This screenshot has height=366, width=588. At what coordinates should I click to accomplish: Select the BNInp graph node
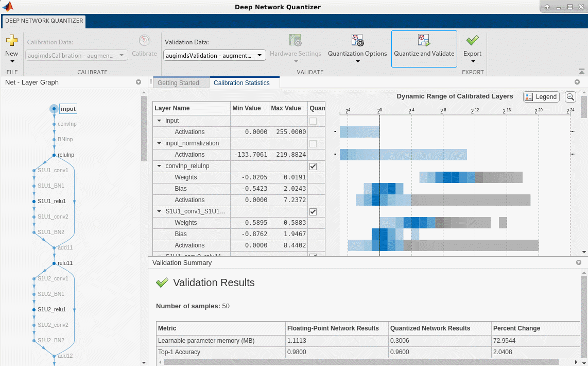pyautogui.click(x=54, y=139)
